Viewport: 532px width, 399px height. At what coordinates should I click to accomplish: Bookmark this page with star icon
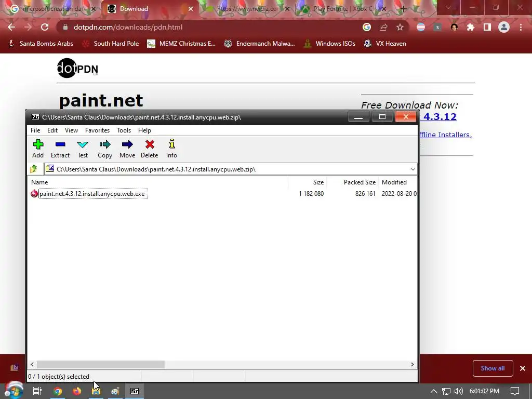(x=400, y=27)
